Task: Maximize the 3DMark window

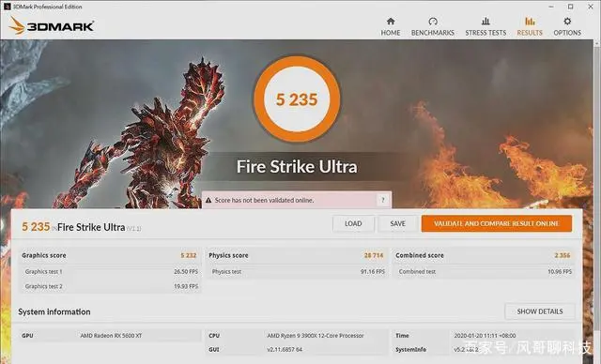Action: [x=570, y=7]
